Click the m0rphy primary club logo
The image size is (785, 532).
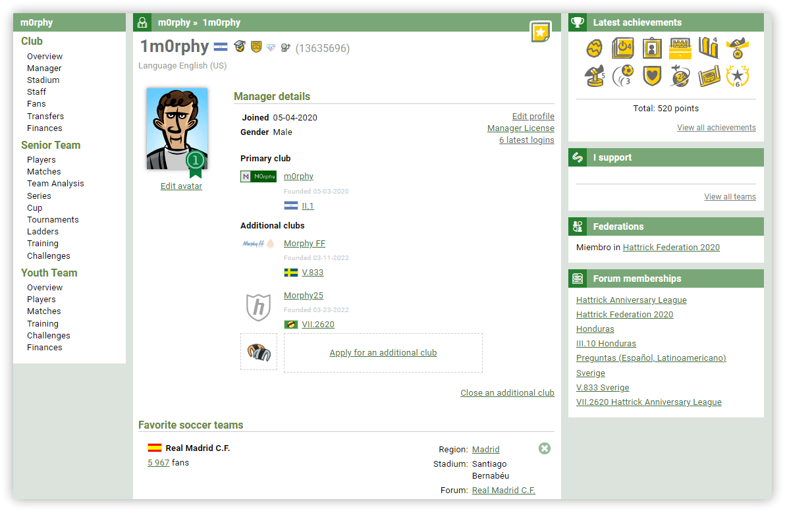click(258, 176)
